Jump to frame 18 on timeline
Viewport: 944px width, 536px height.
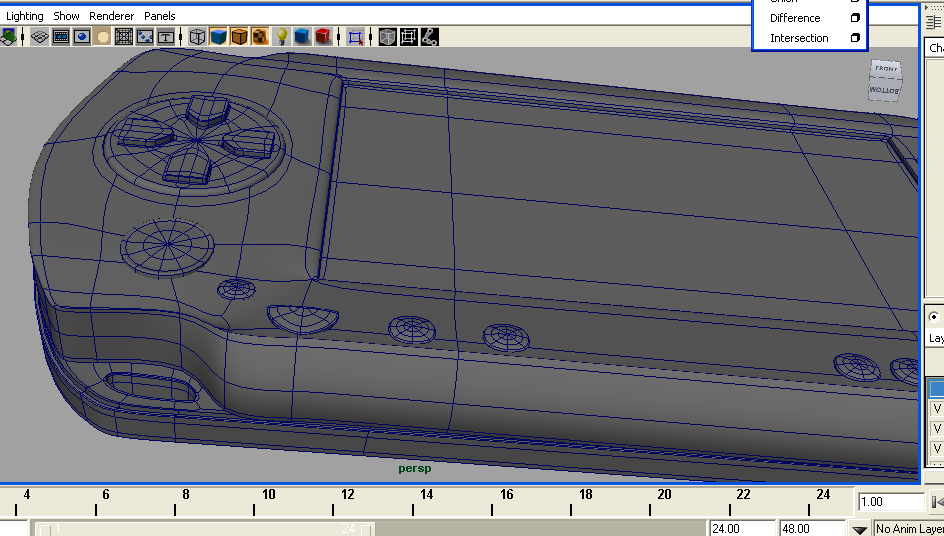585,495
